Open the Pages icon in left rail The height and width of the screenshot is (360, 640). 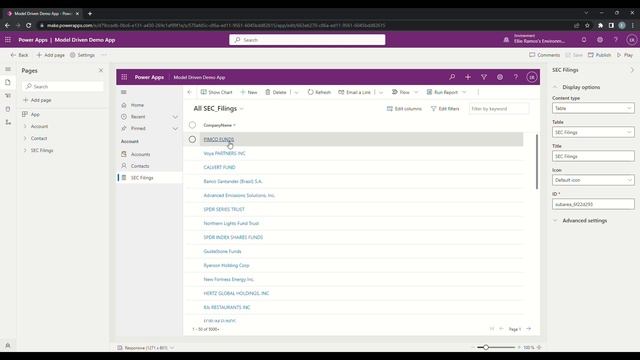pos(8,82)
